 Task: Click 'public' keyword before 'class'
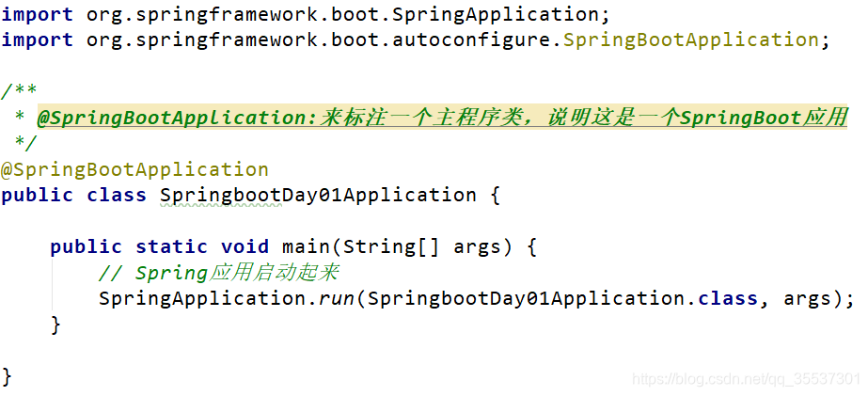(x=37, y=196)
